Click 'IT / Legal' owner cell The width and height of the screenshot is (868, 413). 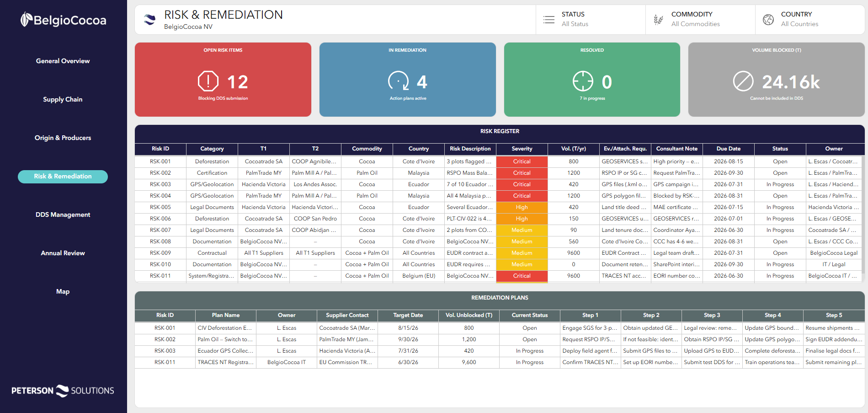834,264
